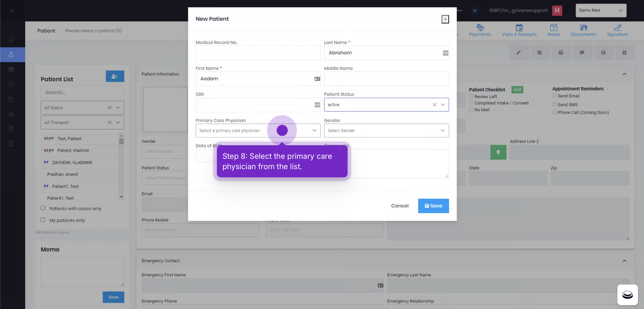Click the red H user avatar
This screenshot has height=309, width=644.
tap(557, 11)
